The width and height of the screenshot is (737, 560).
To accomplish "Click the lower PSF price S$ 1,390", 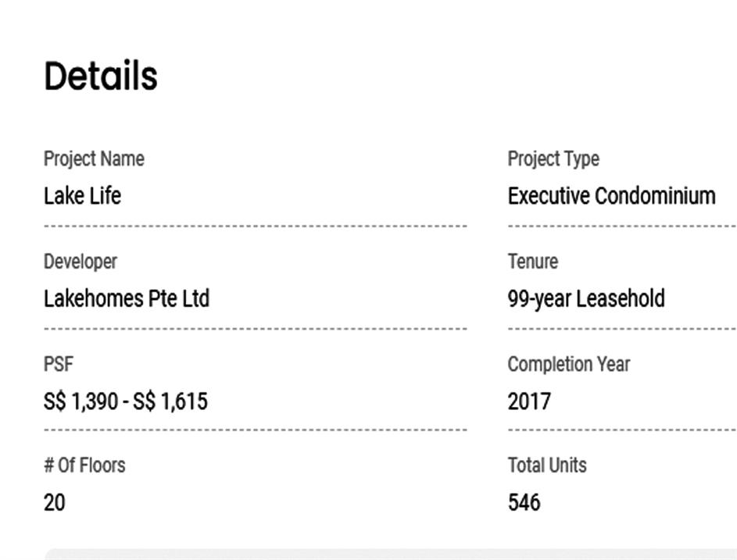I will tap(80, 401).
